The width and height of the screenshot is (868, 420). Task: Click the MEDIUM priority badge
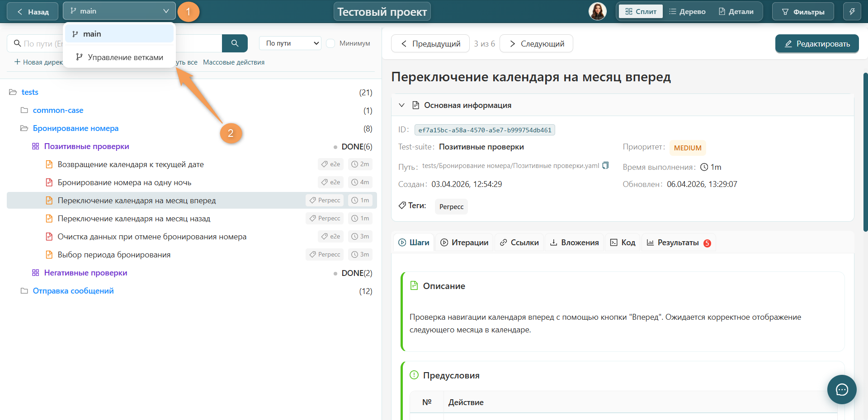point(688,148)
